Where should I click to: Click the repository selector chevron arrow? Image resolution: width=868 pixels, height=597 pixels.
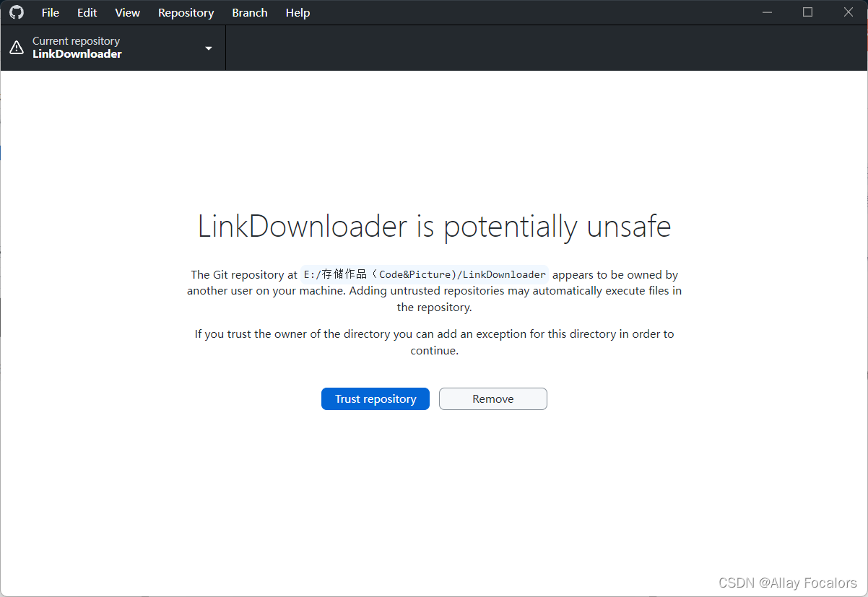(208, 48)
